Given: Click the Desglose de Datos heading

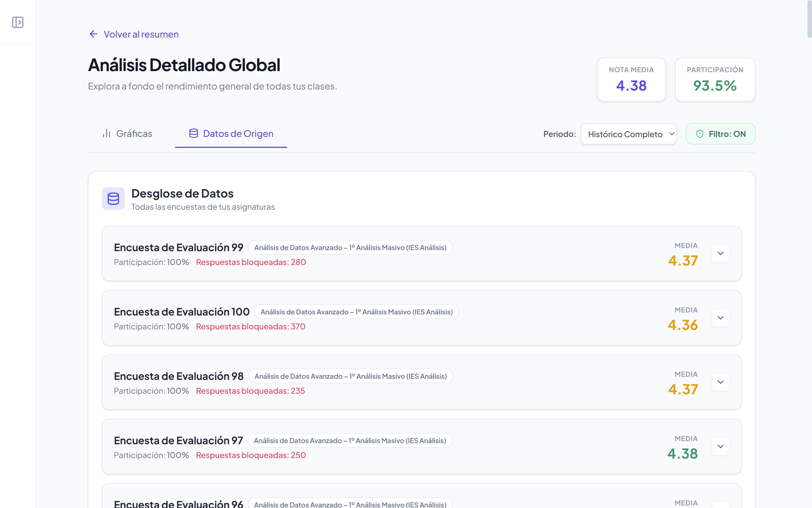Looking at the screenshot, I should pyautogui.click(x=182, y=194).
